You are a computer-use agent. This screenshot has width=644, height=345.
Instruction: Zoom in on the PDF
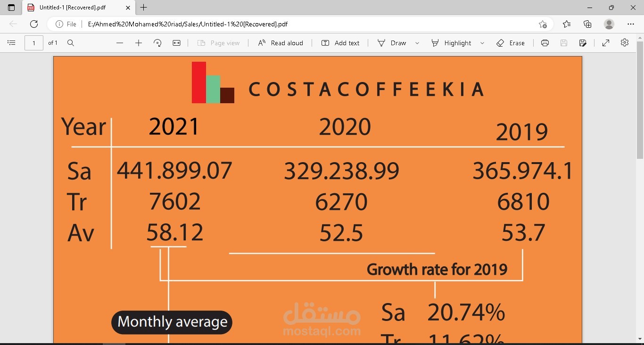pyautogui.click(x=139, y=43)
